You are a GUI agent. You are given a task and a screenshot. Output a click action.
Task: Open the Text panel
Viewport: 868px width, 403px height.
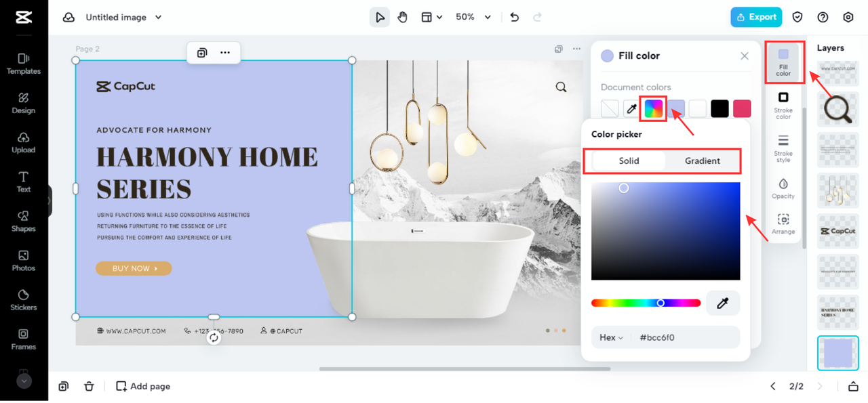coord(24,182)
